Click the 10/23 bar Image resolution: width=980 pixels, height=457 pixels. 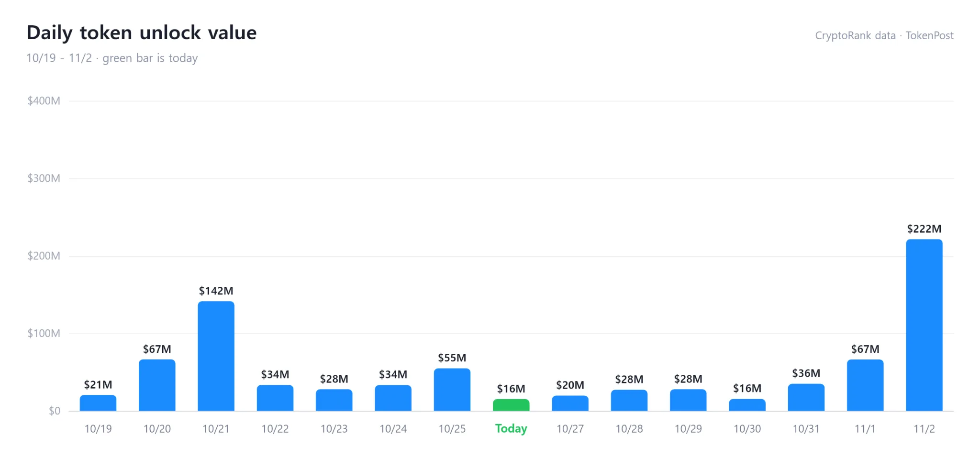334,400
